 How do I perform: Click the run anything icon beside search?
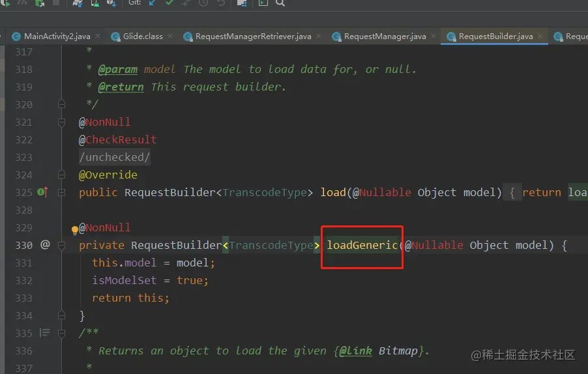coord(263,3)
